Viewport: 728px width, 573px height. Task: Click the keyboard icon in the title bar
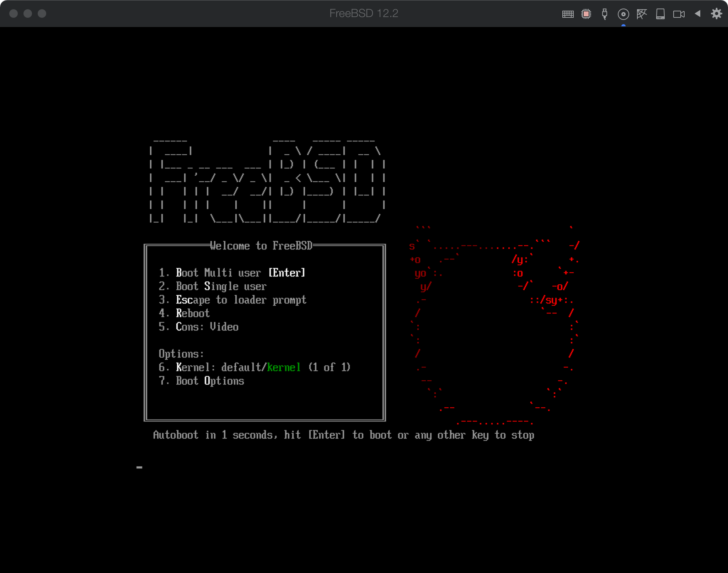pyautogui.click(x=568, y=14)
